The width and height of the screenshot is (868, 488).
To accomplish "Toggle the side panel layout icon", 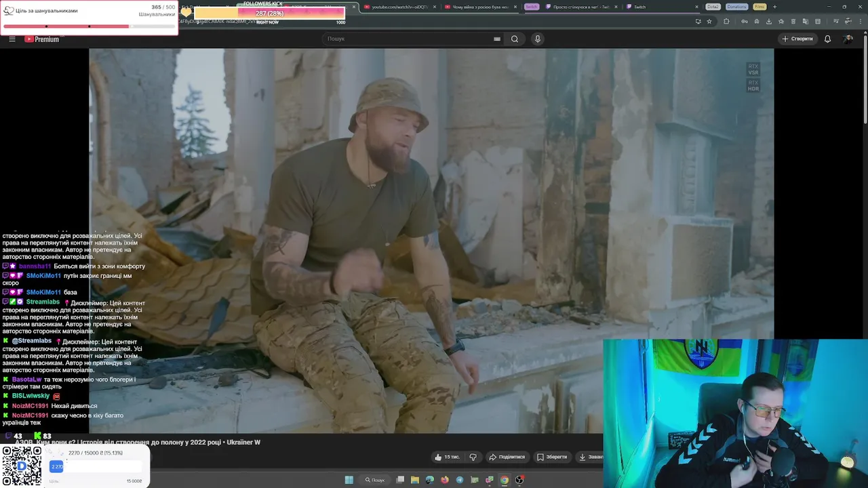I will [818, 22].
